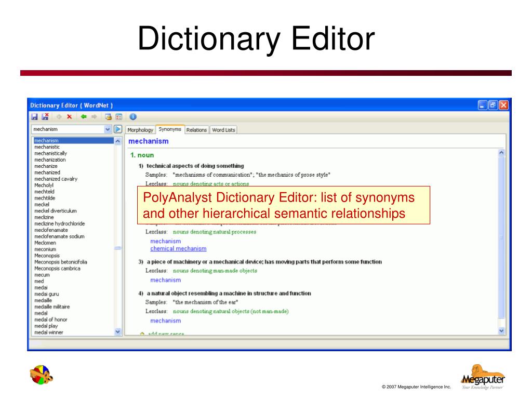Image resolution: width=532 pixels, height=399 pixels.
Task: Click sense 3 a piece of machinery
Action: [x=264, y=262]
